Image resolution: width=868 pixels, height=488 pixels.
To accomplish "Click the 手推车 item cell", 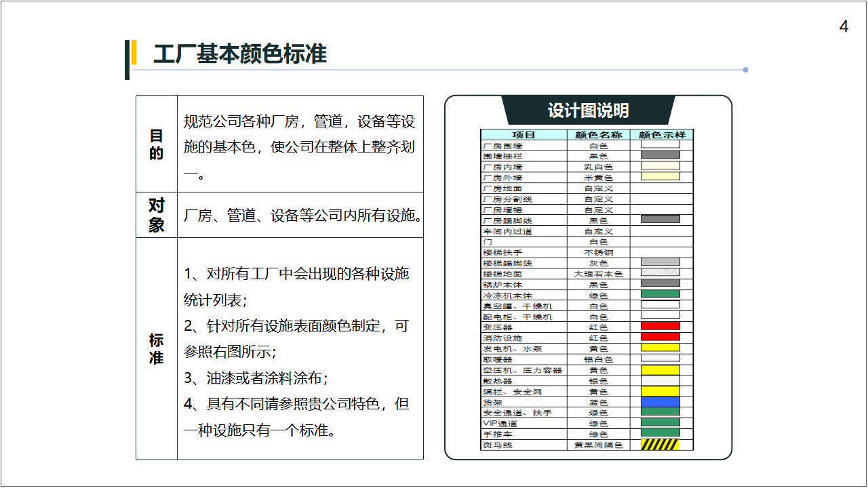I will 524,434.
